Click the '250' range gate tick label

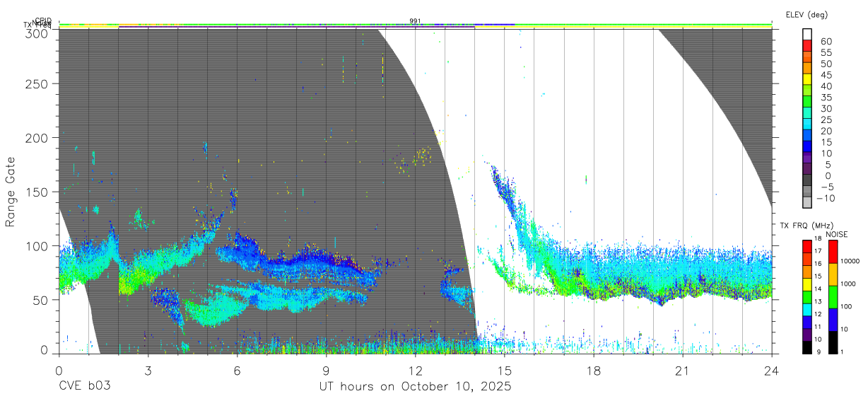coord(37,83)
